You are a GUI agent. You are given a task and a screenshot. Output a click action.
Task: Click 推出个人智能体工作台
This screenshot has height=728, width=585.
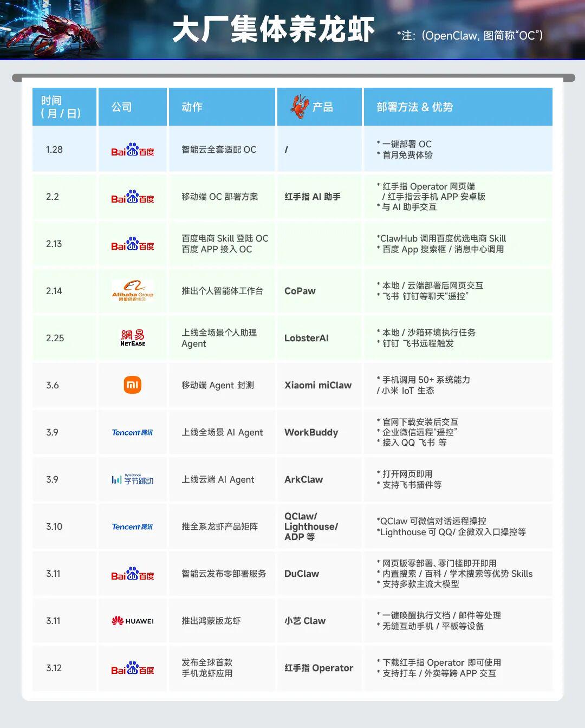[222, 291]
